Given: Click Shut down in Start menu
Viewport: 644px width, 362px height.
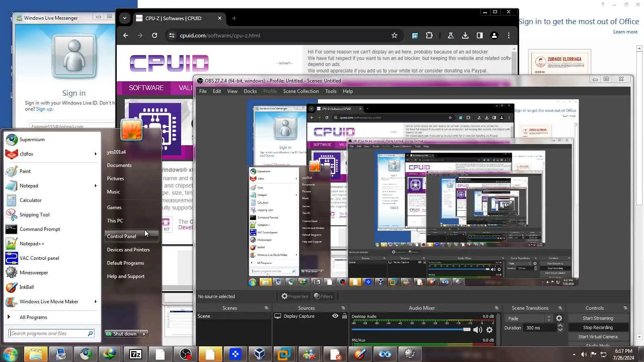Looking at the screenshot, I should pos(122,334).
